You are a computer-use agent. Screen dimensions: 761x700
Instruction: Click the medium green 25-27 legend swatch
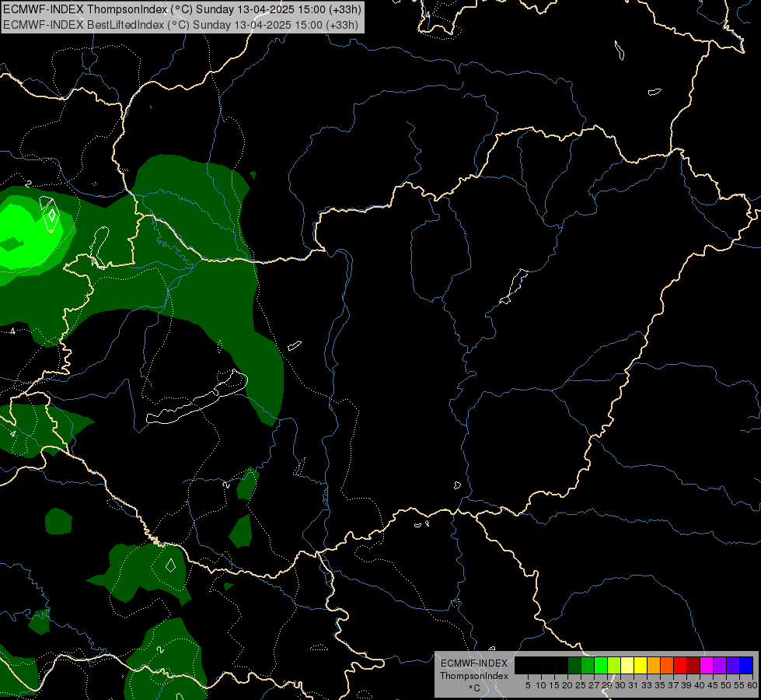588,665
